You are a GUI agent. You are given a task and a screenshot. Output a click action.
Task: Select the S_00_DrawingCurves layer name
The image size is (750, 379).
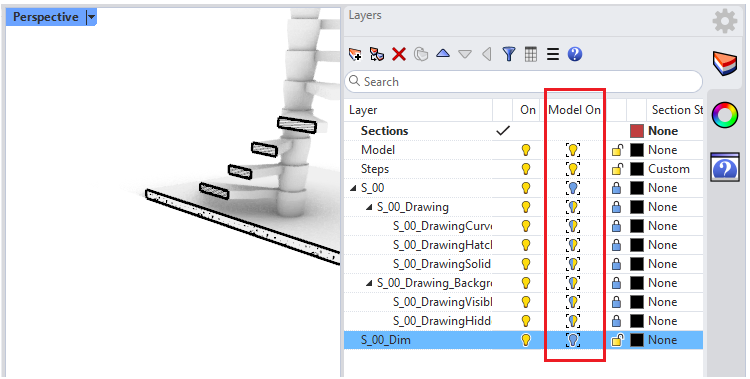click(442, 226)
